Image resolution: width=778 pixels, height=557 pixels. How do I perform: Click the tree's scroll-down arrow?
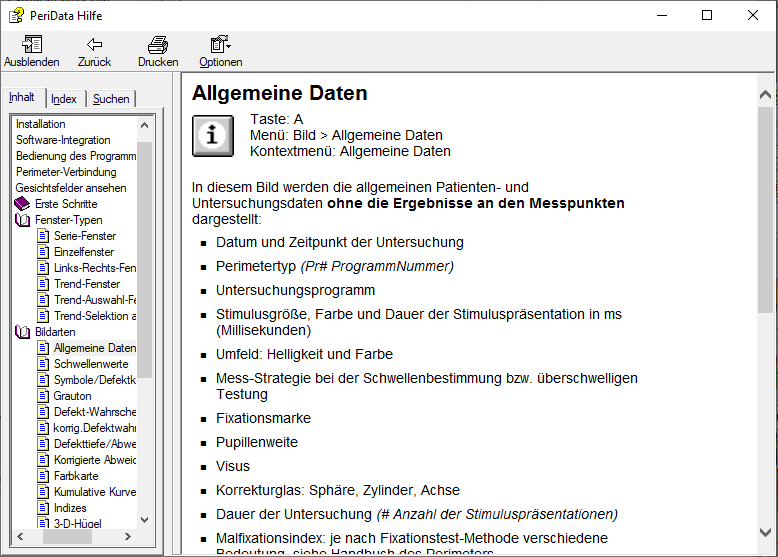tap(144, 520)
